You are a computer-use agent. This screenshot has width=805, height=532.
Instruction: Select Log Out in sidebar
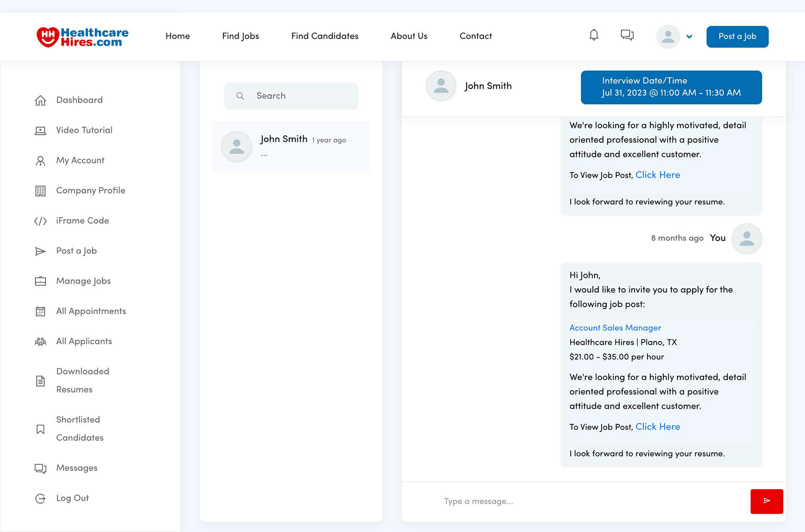point(73,498)
